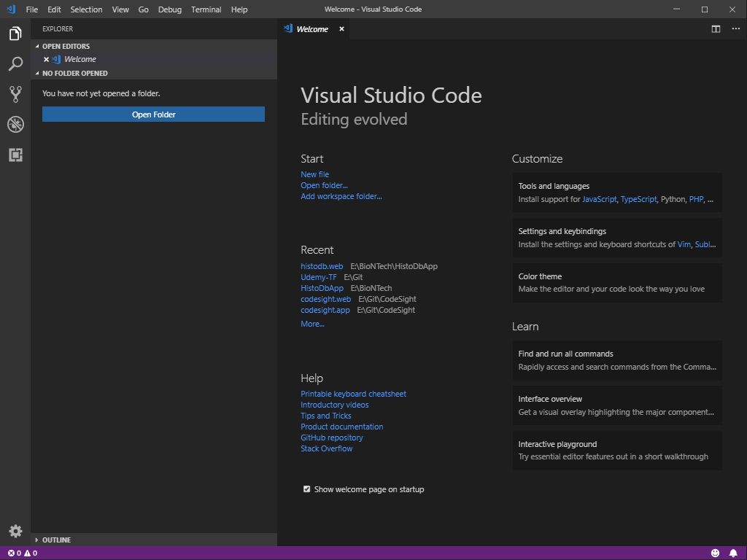This screenshot has width=747, height=560.
Task: Open the notifications bell icon
Action: click(x=733, y=553)
